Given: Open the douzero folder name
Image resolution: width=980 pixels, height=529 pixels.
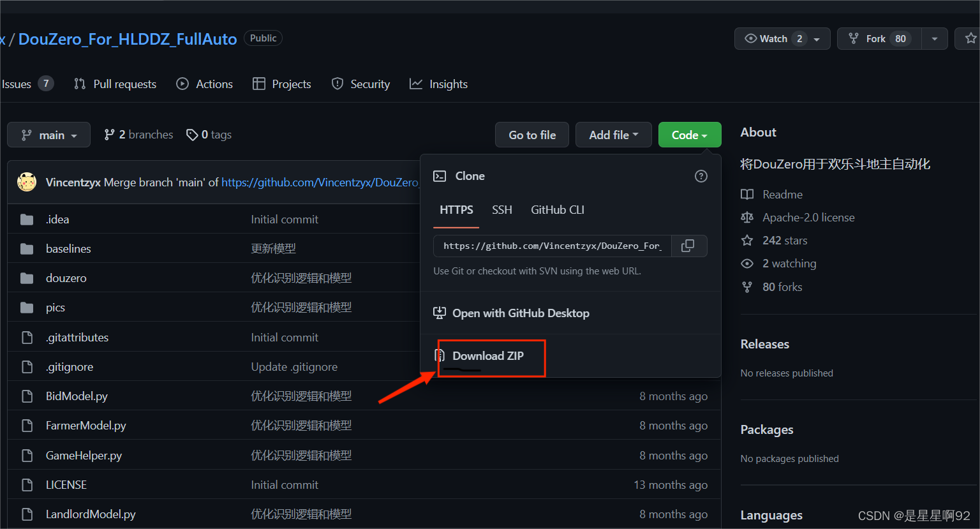Looking at the screenshot, I should [x=66, y=278].
